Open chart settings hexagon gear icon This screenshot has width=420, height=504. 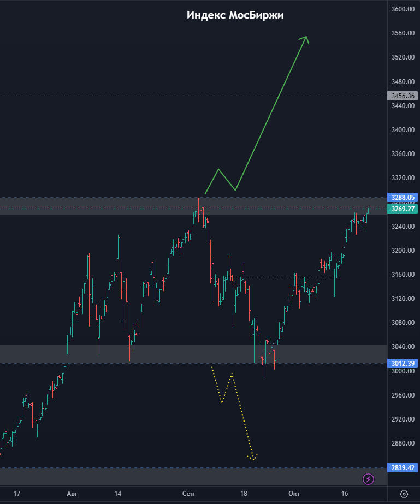coord(404,494)
